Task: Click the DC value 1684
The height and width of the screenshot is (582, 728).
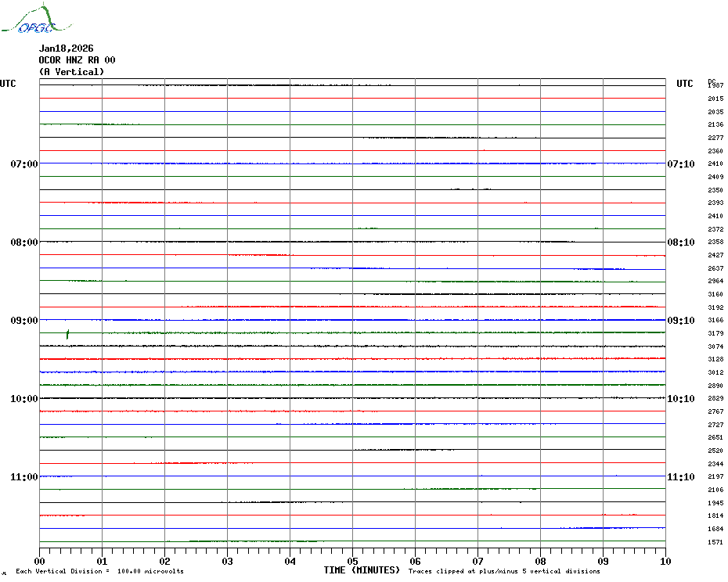Action: click(715, 529)
